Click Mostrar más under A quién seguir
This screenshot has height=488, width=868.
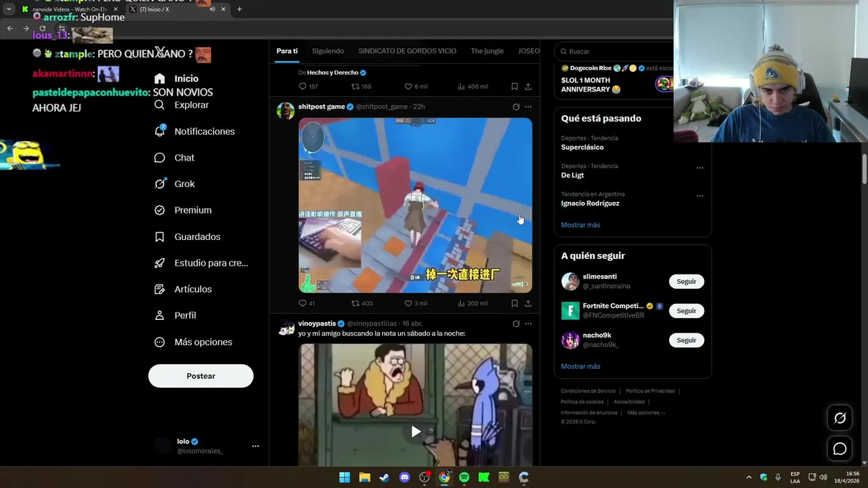tap(580, 367)
